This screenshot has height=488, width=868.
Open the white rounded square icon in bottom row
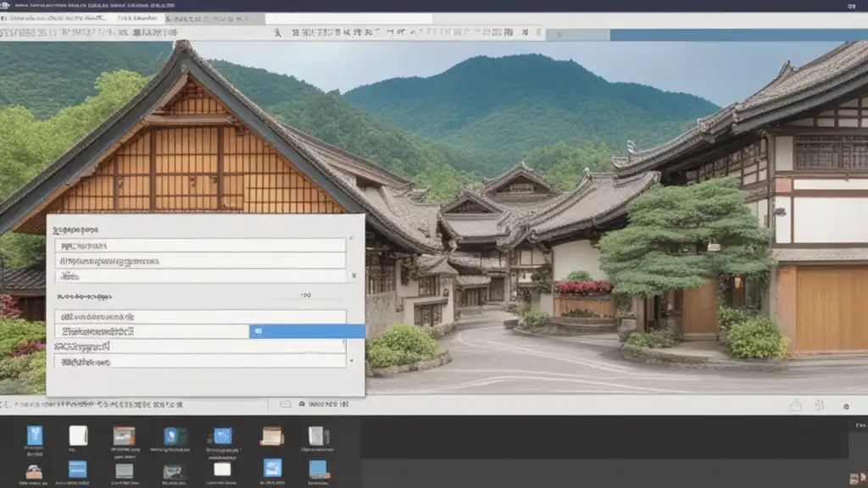click(222, 469)
